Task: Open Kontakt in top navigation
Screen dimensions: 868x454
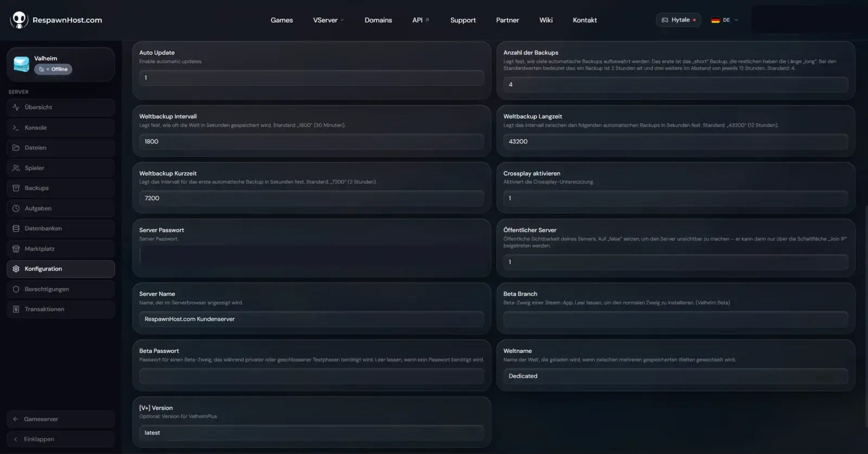Action: [585, 20]
